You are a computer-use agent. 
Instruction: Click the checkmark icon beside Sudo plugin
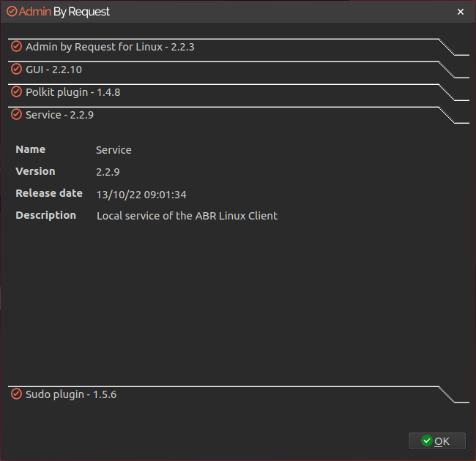tap(16, 394)
